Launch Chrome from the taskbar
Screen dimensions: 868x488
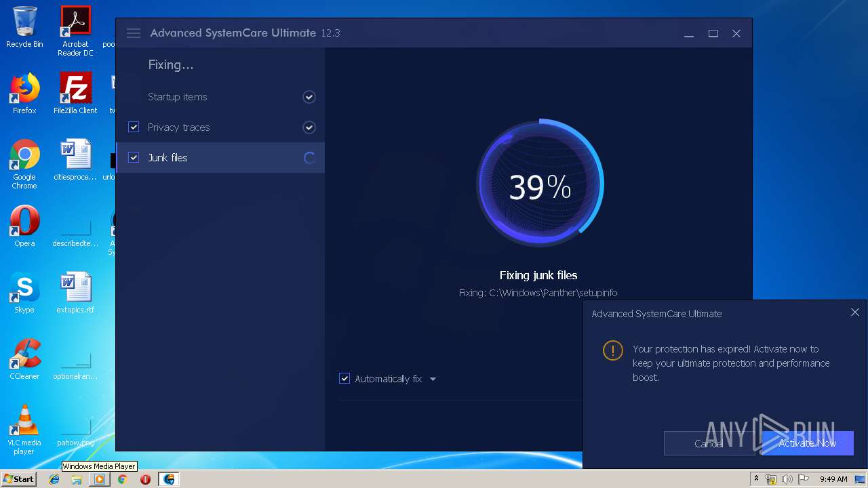pos(122,479)
